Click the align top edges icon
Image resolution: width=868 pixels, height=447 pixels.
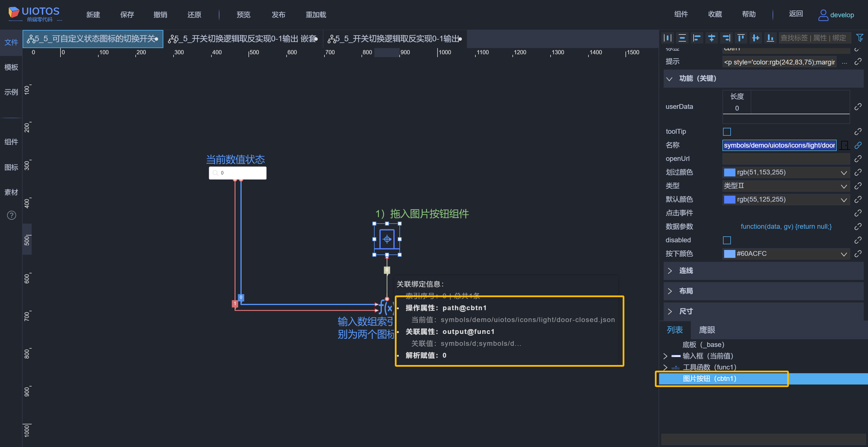[741, 38]
